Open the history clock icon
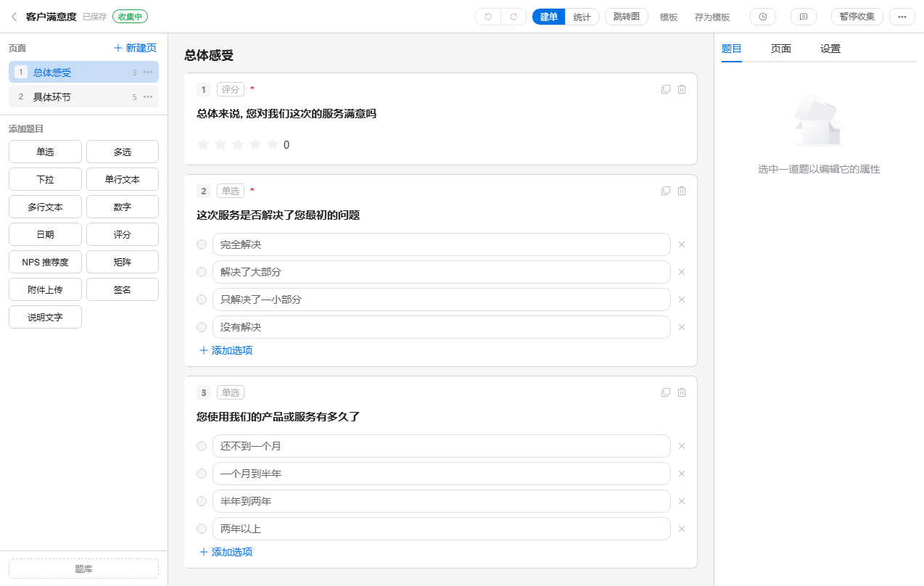Image resolution: width=924 pixels, height=586 pixels. click(x=763, y=17)
